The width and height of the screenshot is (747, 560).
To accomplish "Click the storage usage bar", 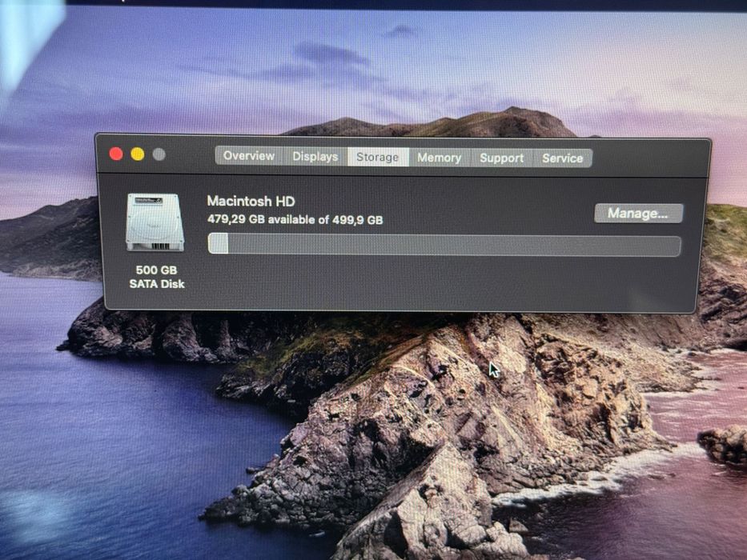I will 444,245.
